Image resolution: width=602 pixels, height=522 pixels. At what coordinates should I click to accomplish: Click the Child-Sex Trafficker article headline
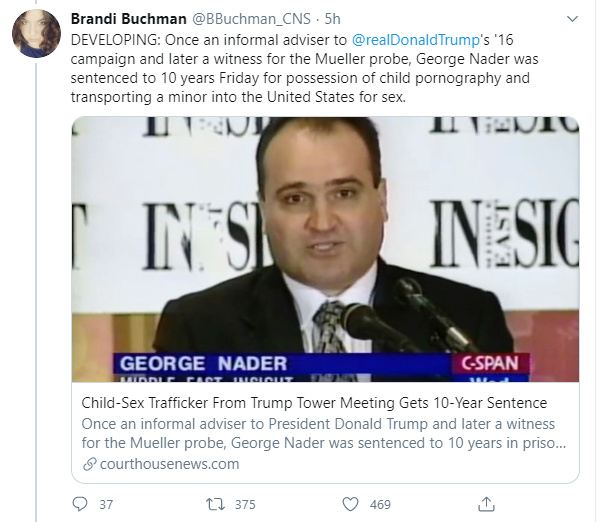pos(314,403)
